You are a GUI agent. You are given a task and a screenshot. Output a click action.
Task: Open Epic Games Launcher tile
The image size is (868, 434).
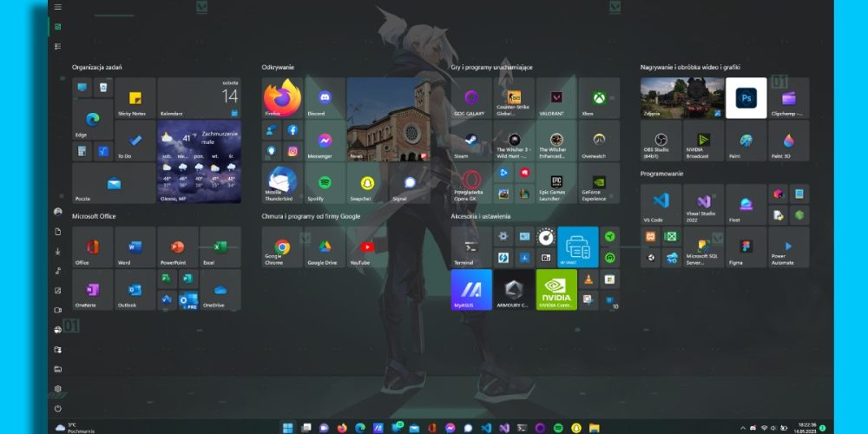pos(557,183)
